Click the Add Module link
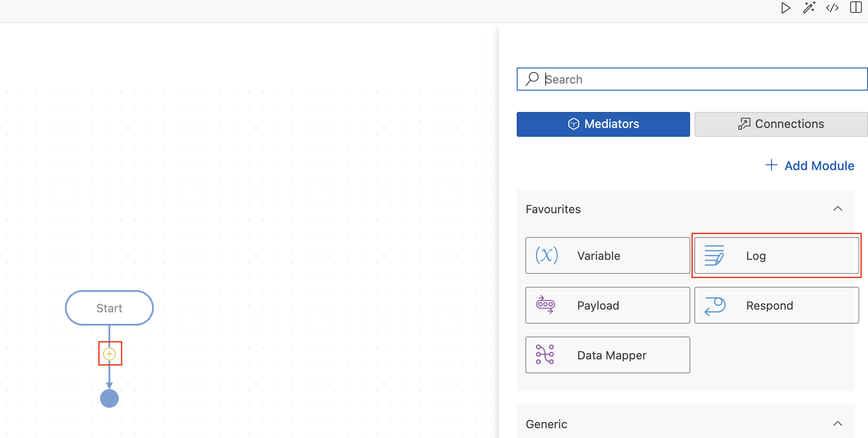The image size is (868, 438). [x=810, y=166]
